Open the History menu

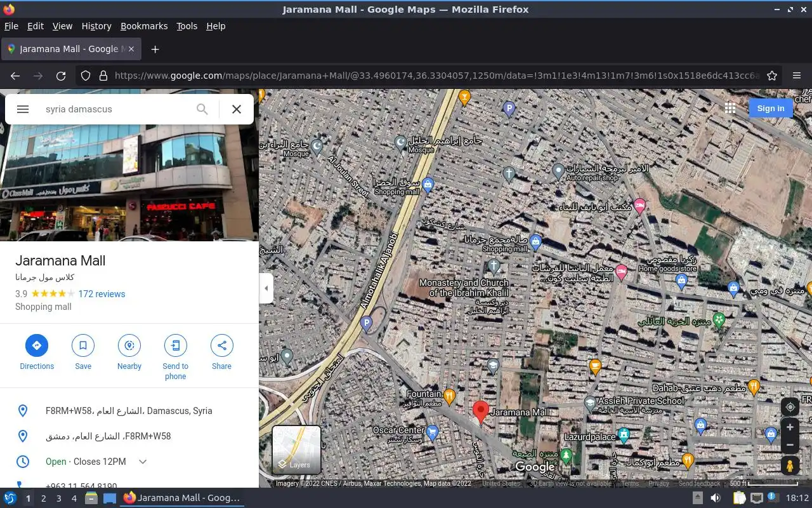tap(96, 26)
